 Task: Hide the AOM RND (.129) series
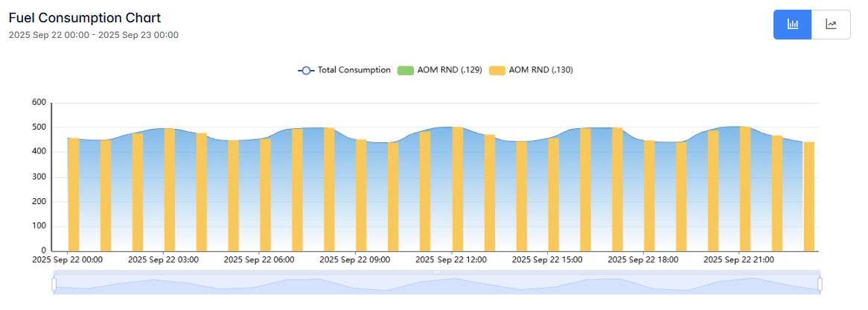(x=439, y=70)
